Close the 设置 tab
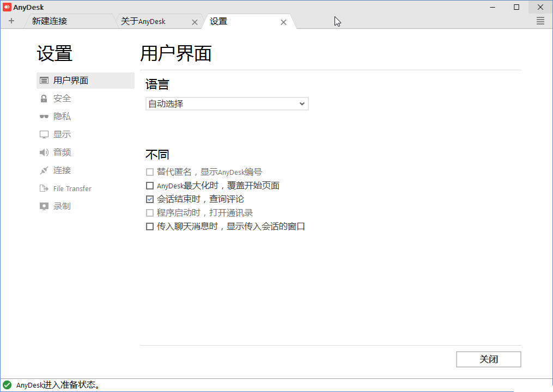 pyautogui.click(x=283, y=22)
